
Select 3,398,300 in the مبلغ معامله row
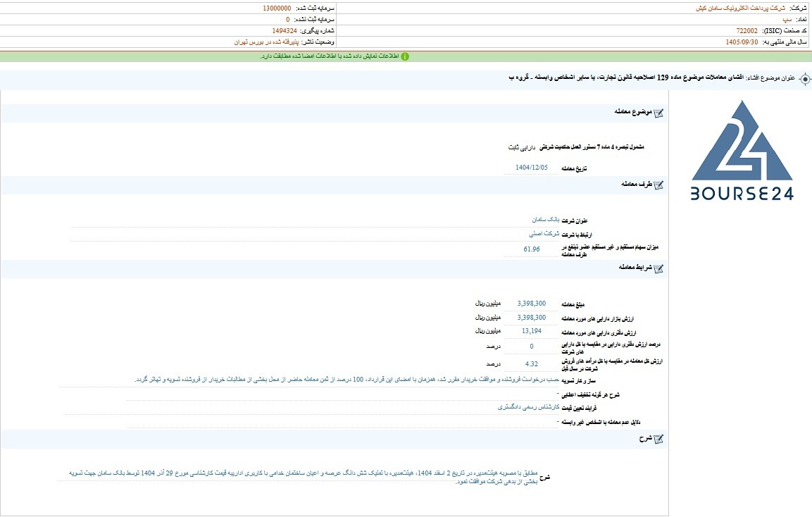(531, 304)
